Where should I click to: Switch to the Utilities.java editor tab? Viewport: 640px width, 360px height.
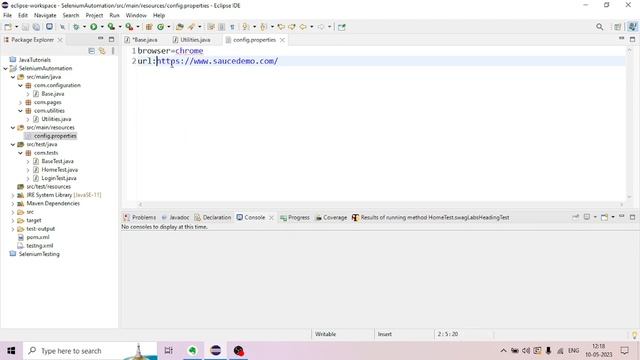tap(195, 40)
